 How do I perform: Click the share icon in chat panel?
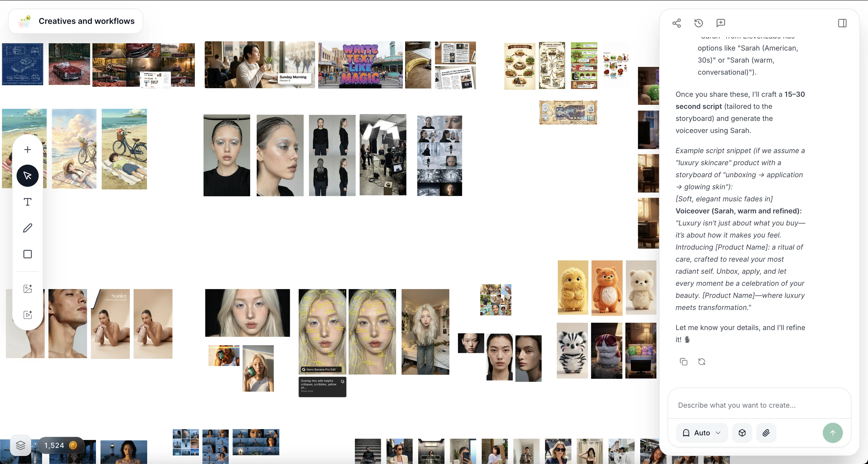click(x=677, y=23)
